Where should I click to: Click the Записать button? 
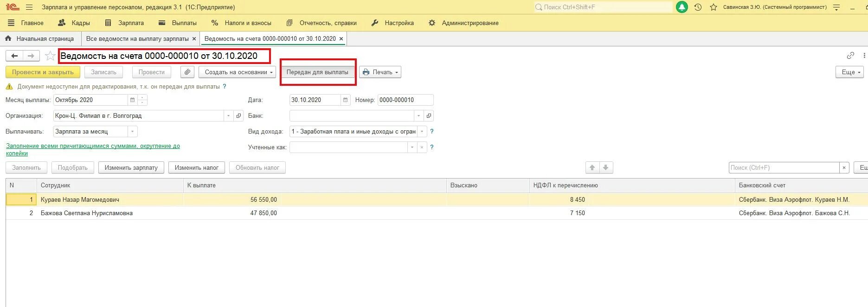(103, 72)
